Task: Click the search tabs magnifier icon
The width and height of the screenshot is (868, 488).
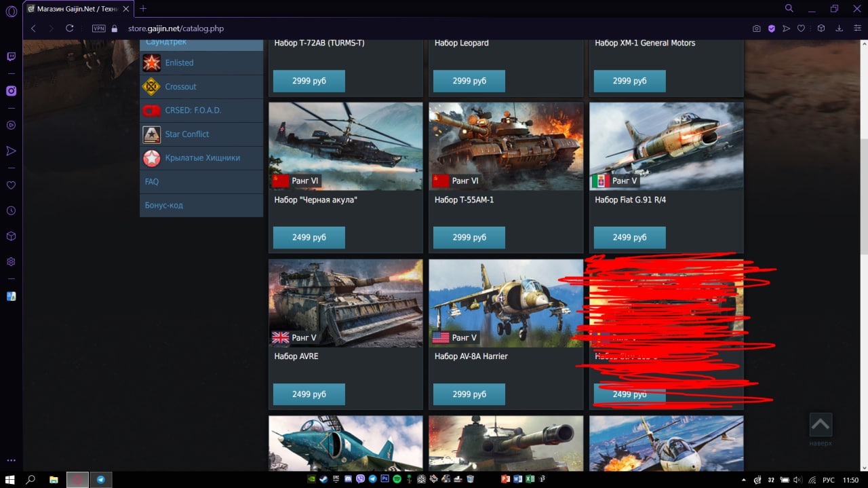Action: [789, 8]
